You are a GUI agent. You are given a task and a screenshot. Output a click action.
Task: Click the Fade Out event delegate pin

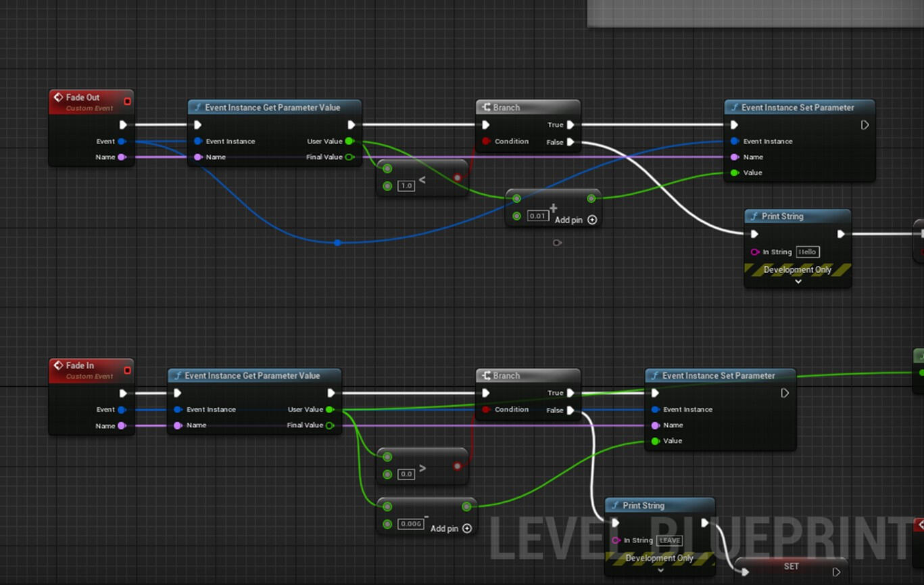(x=127, y=101)
